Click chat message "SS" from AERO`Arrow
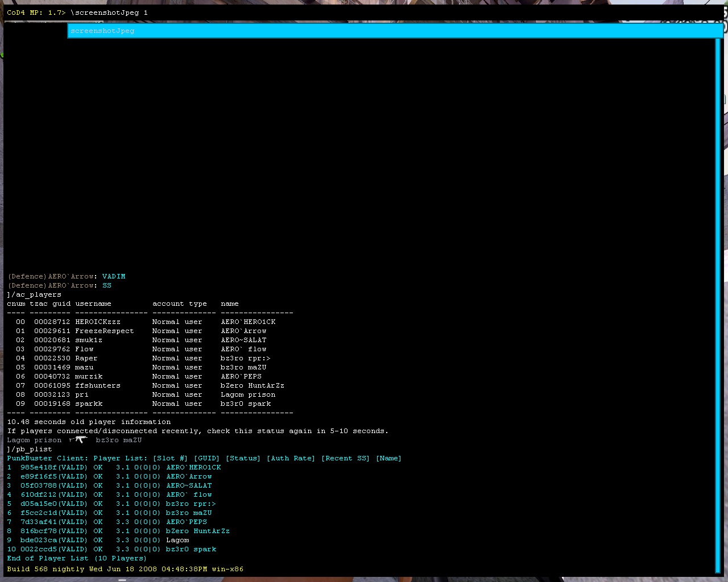The width and height of the screenshot is (728, 582). [107, 285]
